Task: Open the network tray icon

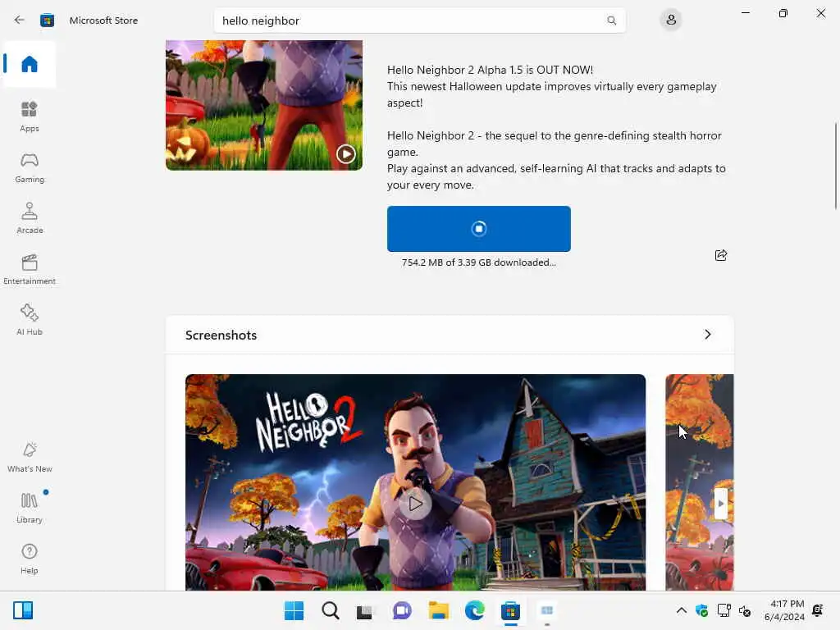Action: click(724, 610)
